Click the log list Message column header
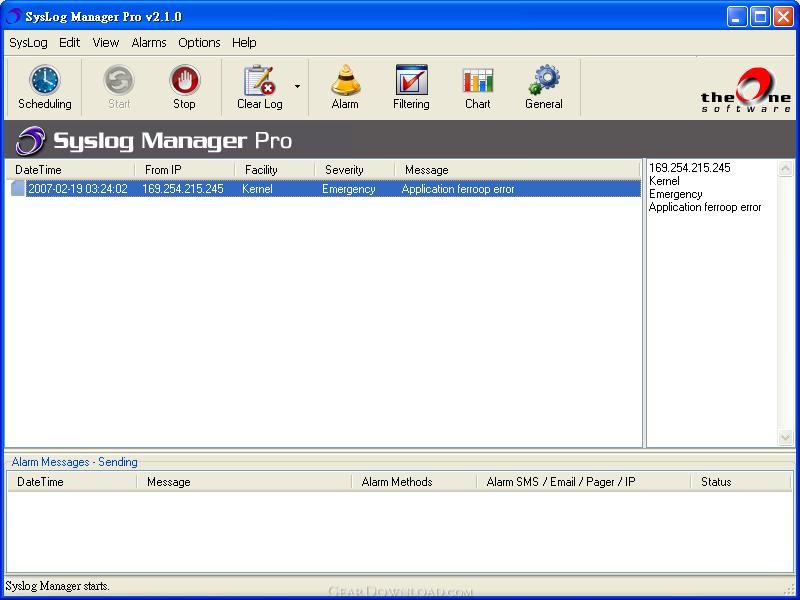This screenshot has width=800, height=600. 517,170
